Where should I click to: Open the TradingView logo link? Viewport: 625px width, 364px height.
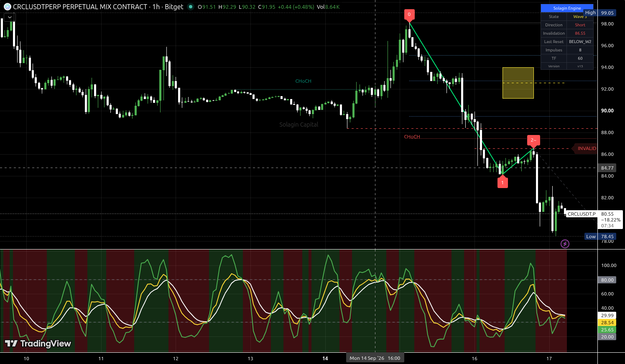[38, 344]
